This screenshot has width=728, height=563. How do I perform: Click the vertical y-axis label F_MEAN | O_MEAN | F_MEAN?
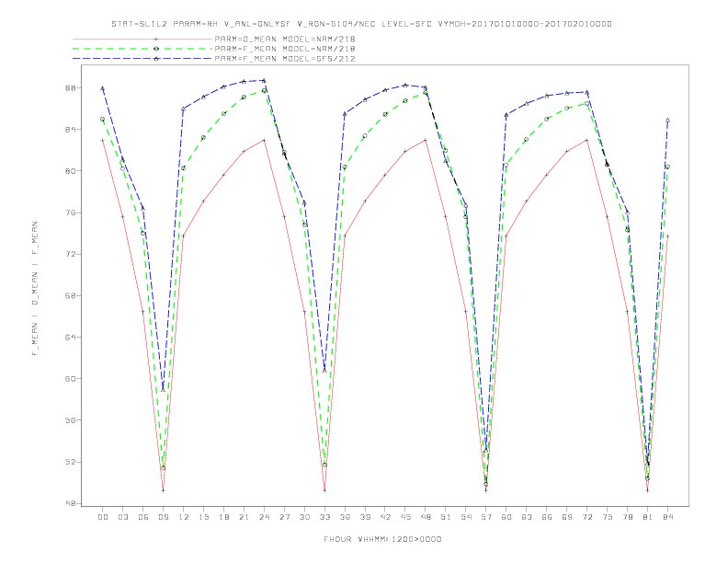(x=35, y=289)
